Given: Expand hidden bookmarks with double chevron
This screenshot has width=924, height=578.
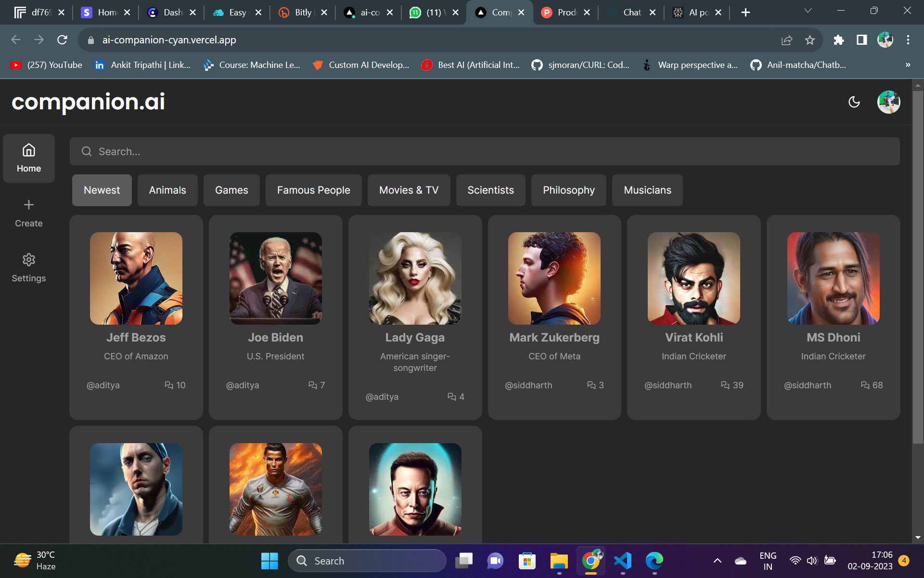Looking at the screenshot, I should (908, 65).
